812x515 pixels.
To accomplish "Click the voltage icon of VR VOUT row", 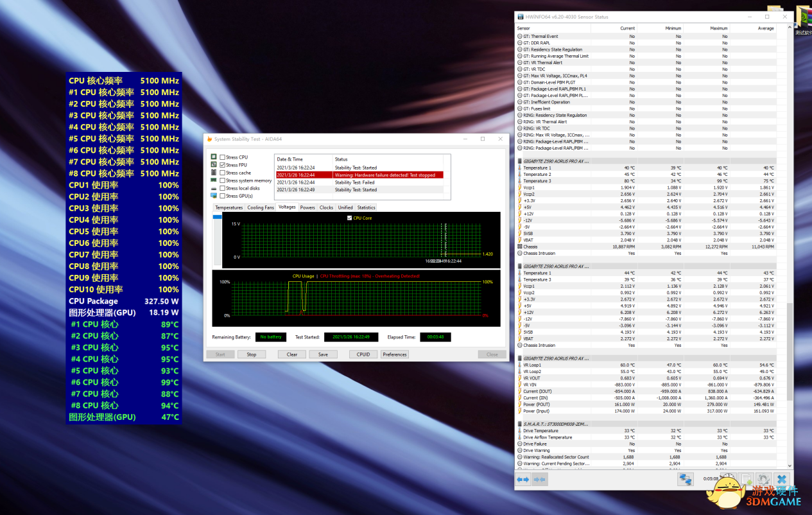I will pos(519,378).
